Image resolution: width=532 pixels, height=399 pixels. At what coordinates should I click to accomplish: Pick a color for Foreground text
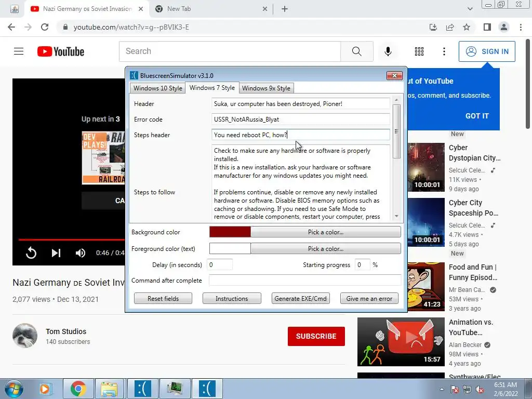point(326,249)
